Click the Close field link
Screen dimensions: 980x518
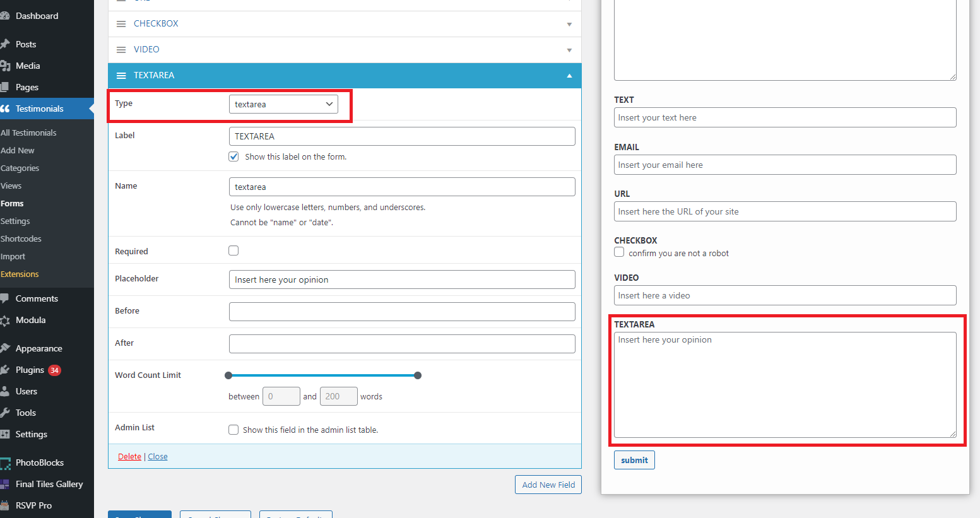(x=158, y=456)
